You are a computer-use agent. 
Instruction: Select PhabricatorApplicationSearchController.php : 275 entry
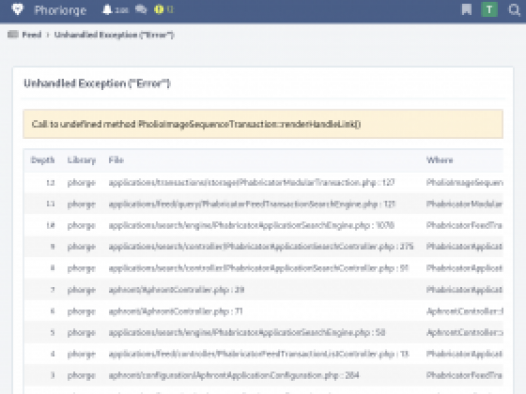coord(261,247)
